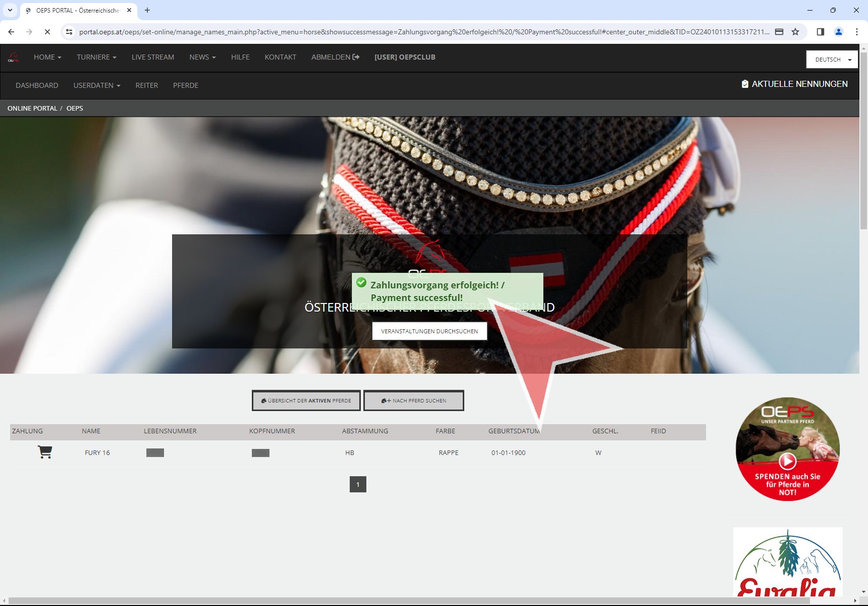Click the vertical page scrollbar

coord(863,141)
